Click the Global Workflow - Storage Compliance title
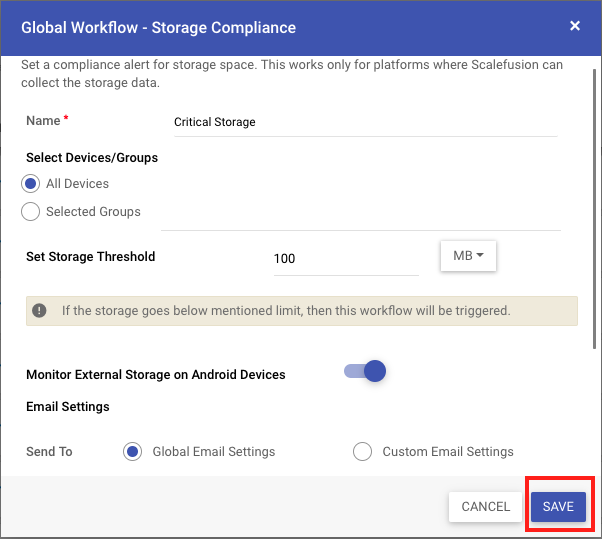Screen dimensions: 602x539 159,28
